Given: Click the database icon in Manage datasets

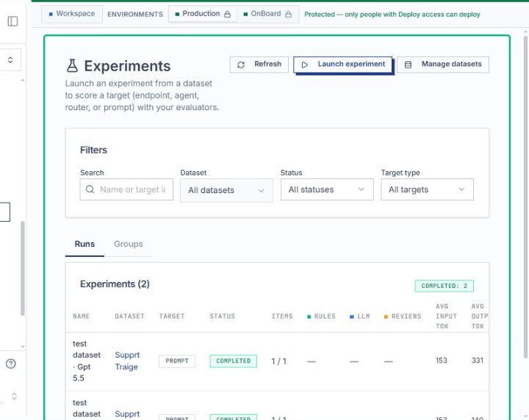Looking at the screenshot, I should pos(408,65).
